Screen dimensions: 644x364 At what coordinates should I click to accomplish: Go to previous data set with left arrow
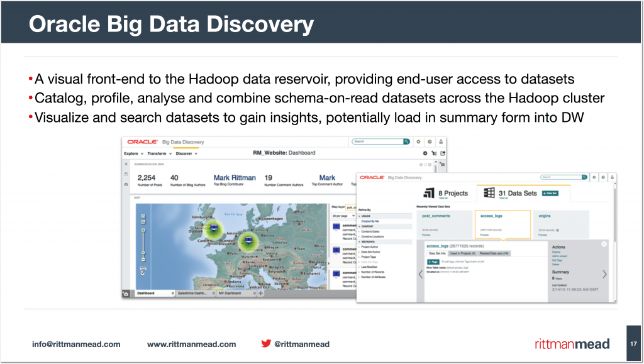click(x=421, y=274)
